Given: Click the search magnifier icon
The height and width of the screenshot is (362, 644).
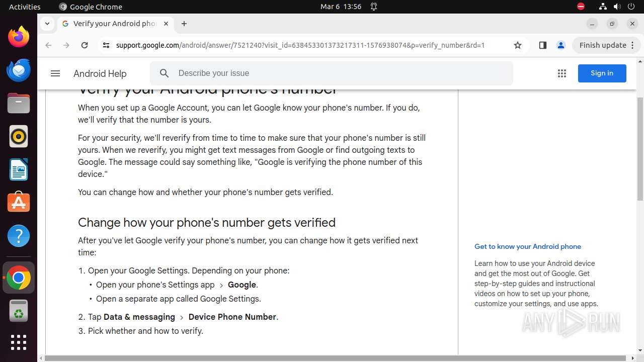Looking at the screenshot, I should click(x=165, y=73).
